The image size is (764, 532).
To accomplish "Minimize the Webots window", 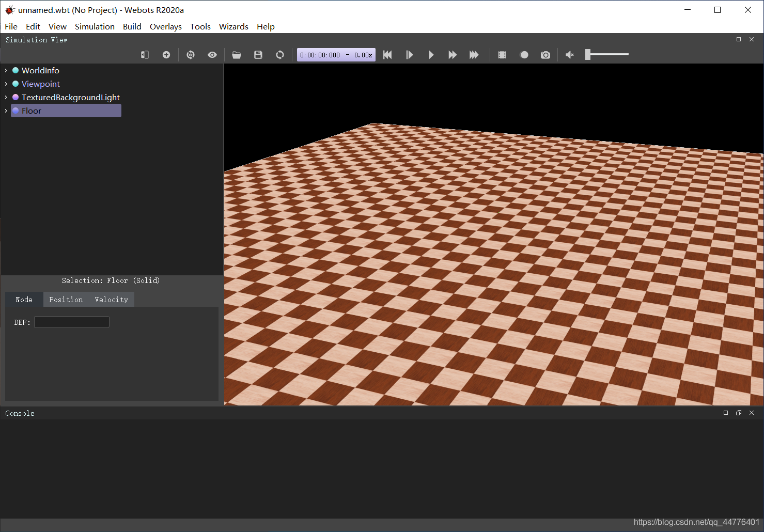I will [688, 10].
